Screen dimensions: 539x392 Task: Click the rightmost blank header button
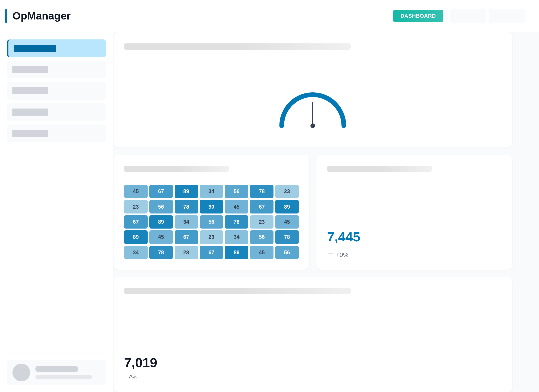point(507,16)
